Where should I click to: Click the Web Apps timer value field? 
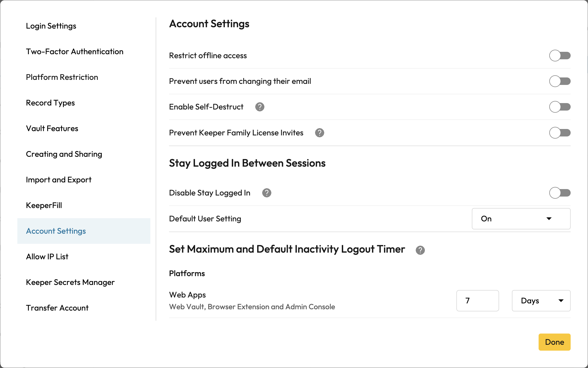tap(477, 301)
